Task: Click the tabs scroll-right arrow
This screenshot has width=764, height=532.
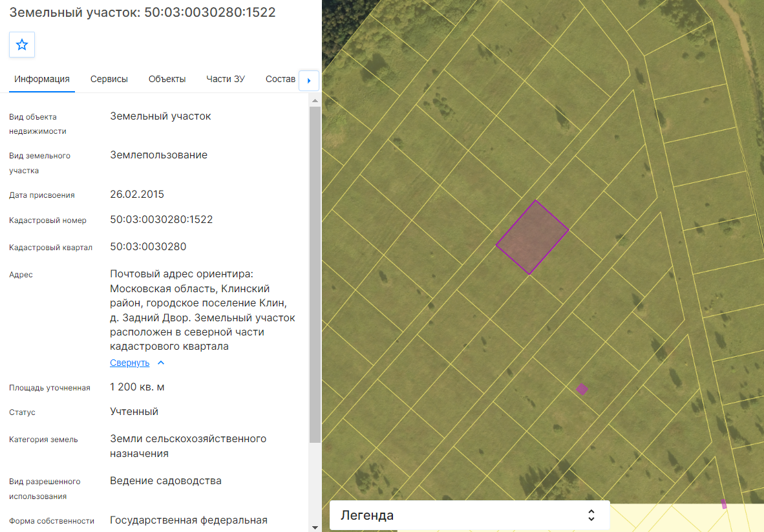Action: click(x=309, y=81)
